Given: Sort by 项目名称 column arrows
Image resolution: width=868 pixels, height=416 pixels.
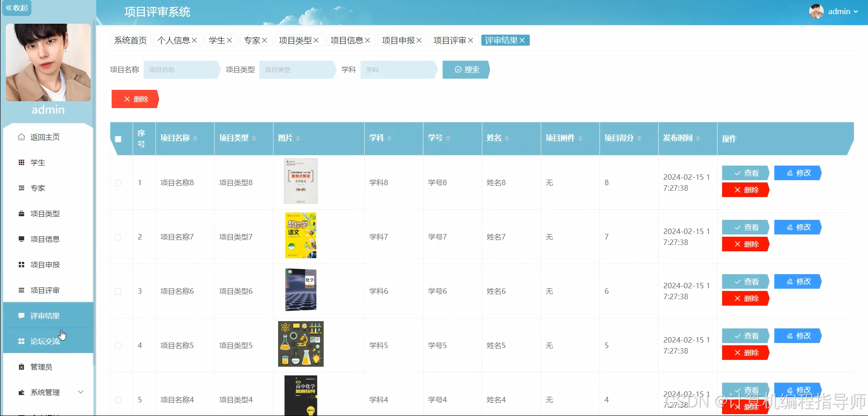Looking at the screenshot, I should [x=195, y=138].
